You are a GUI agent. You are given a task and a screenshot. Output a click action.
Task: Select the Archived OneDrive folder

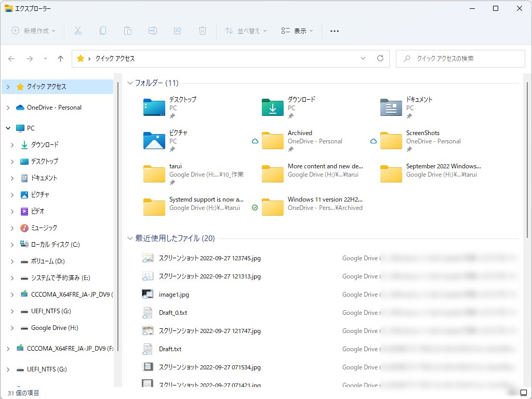(x=302, y=140)
